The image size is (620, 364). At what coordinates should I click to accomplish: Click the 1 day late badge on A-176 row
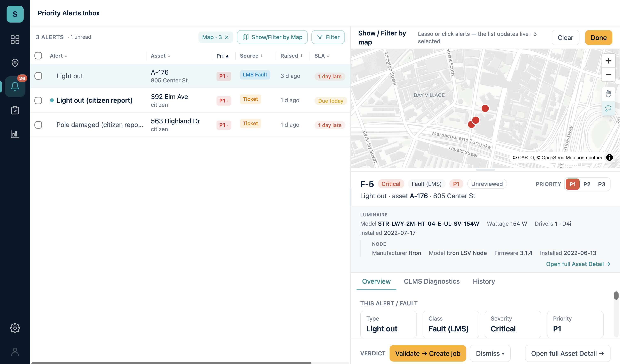(330, 76)
